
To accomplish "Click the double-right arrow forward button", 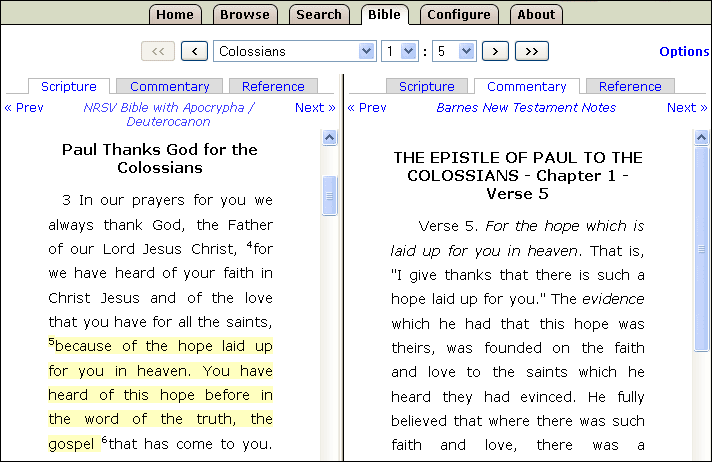I will (532, 51).
